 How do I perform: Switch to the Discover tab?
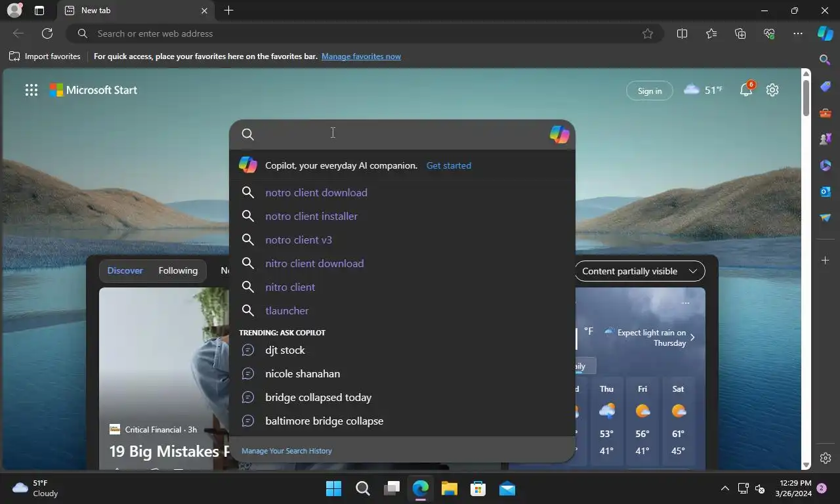125,270
